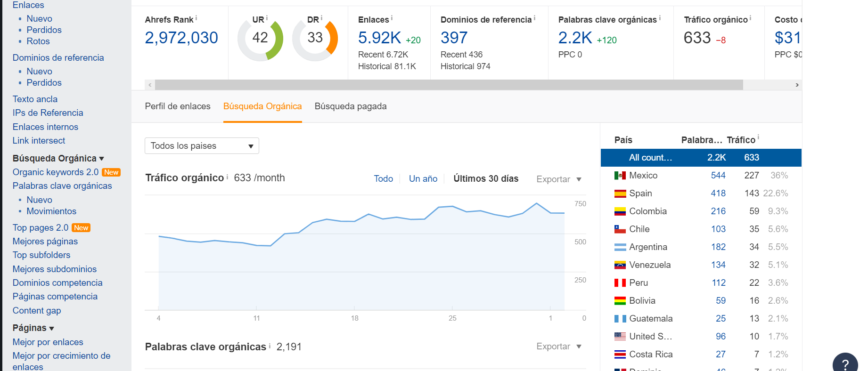The image size is (868, 371).
Task: Open Rotos link under Enlaces
Action: point(38,41)
